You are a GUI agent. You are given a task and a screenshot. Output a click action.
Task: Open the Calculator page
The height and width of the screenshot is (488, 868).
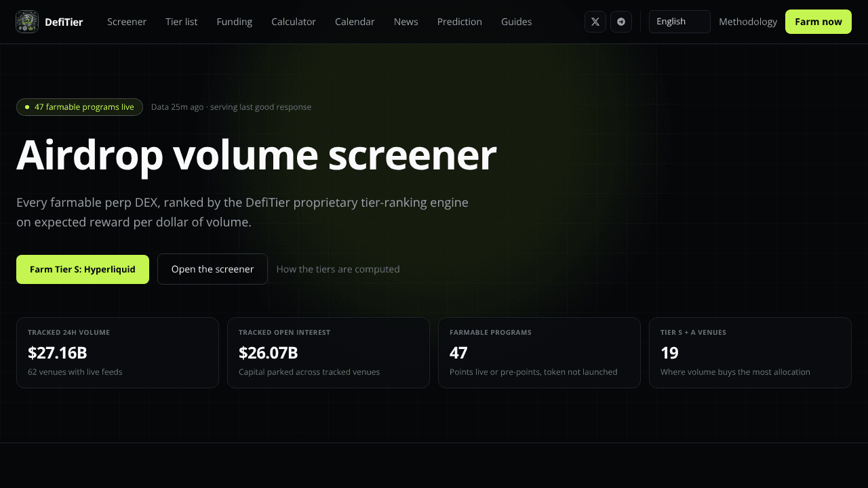(x=294, y=22)
